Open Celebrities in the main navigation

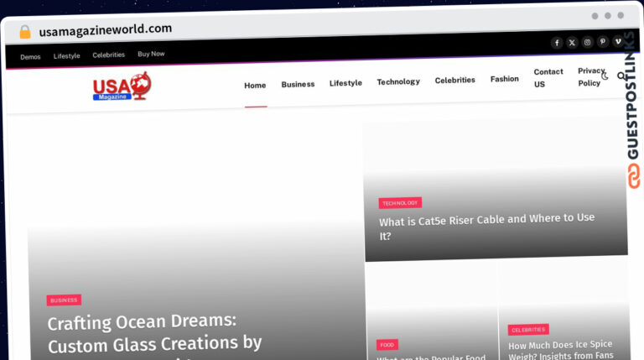[455, 80]
